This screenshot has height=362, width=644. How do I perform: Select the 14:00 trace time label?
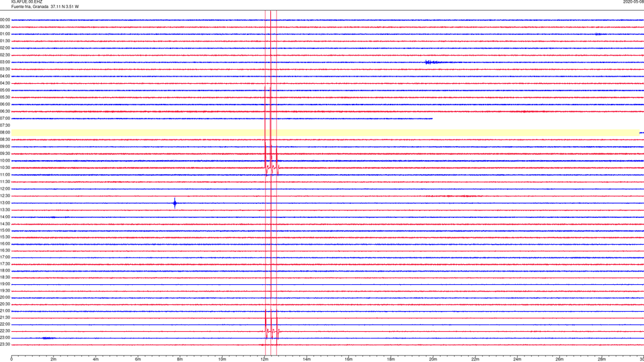(5, 217)
